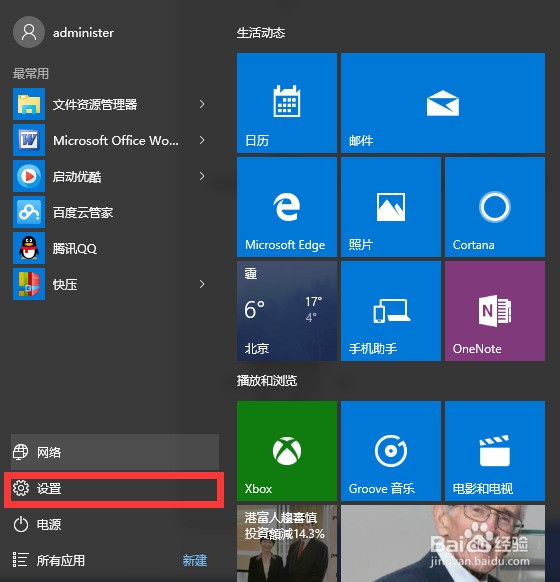The height and width of the screenshot is (582, 560).
Task: Click the 百度云管家 app name text
Action: pos(83,212)
